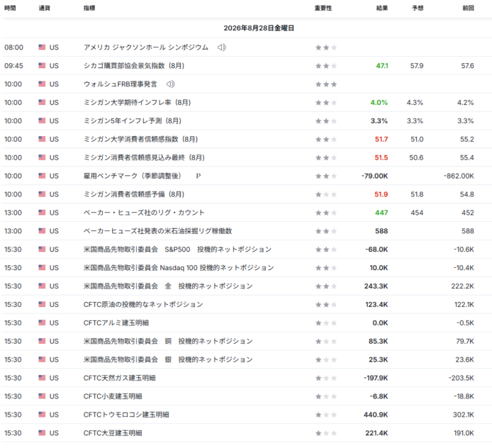Open S&P500 投機的ネットポジション event

pyautogui.click(x=178, y=250)
